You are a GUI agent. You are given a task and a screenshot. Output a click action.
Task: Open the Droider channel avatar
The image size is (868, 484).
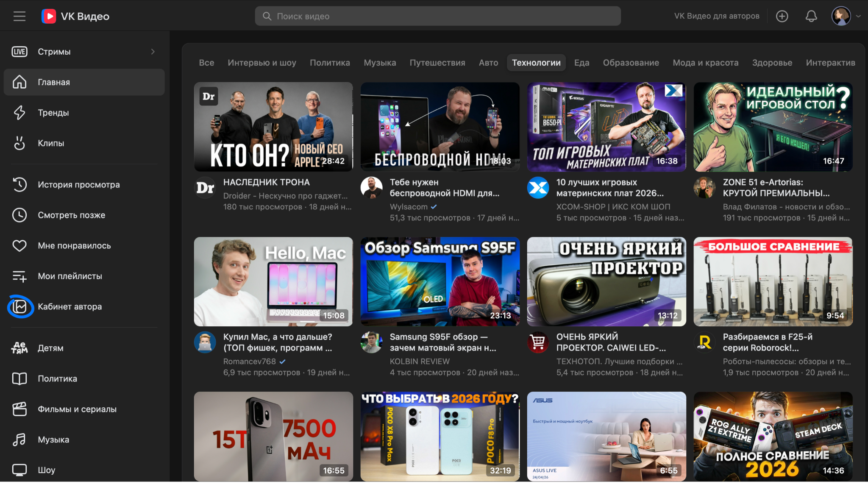pos(205,188)
